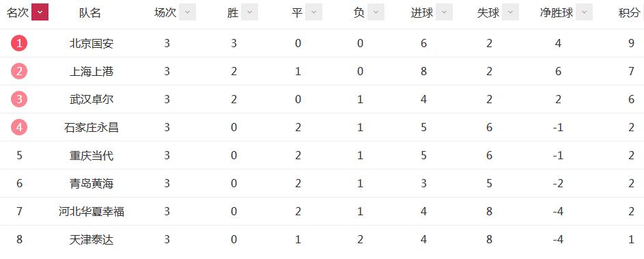Expand the 平 column sort arrow
Screen dimensions: 644x259
(313, 12)
